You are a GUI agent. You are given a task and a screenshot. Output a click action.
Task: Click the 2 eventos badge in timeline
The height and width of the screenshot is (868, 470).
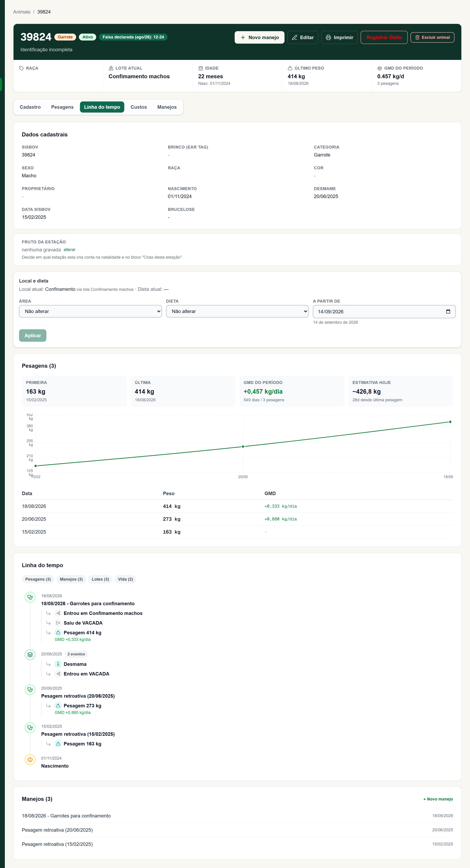click(x=76, y=654)
